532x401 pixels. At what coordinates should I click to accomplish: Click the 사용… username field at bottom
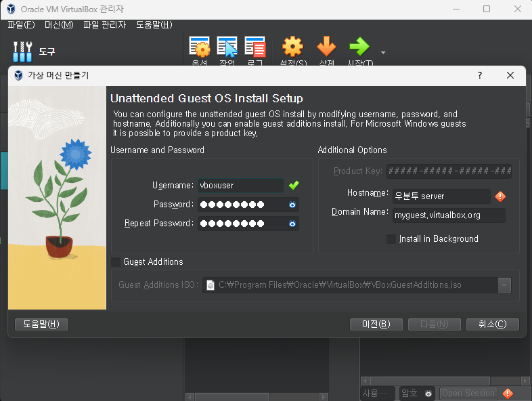[377, 394]
